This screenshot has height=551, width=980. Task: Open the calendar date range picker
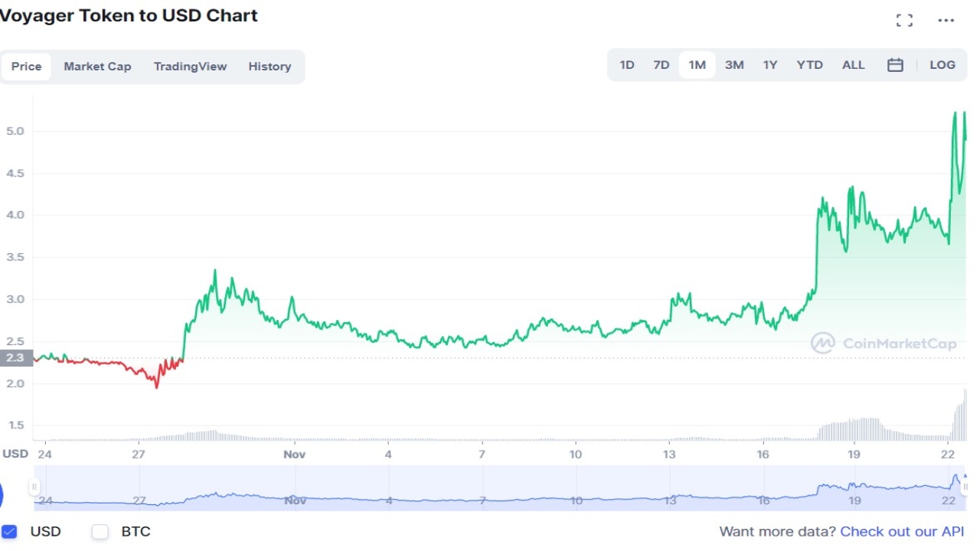point(895,65)
